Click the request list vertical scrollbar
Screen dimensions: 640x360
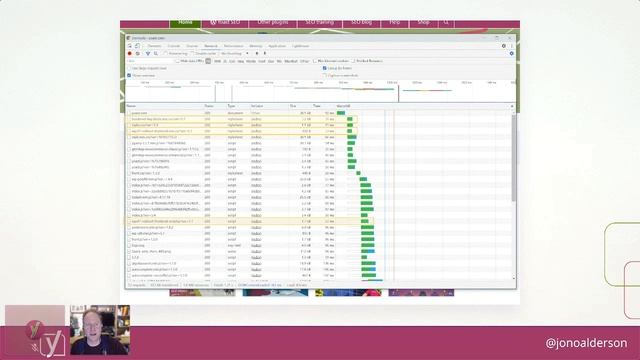click(x=513, y=158)
